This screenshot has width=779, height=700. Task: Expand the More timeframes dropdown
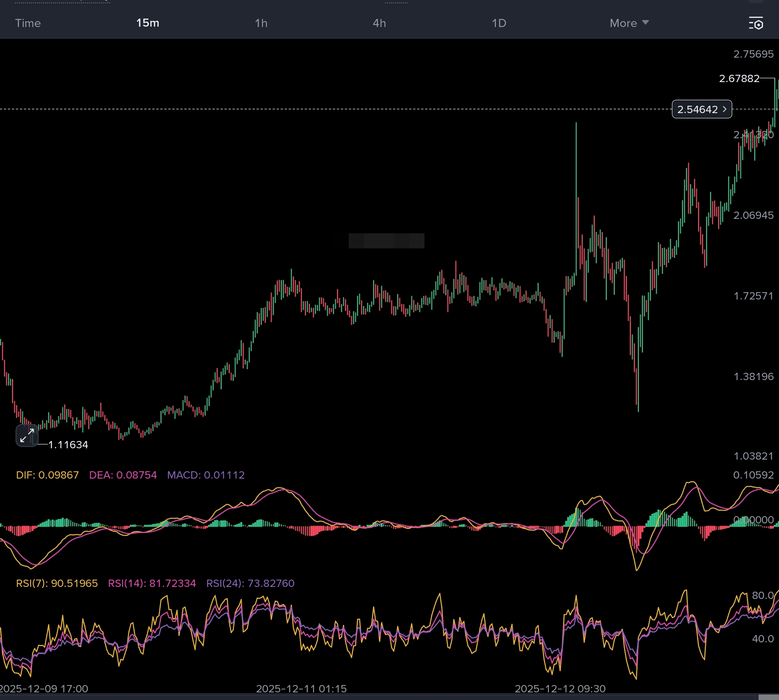pos(623,23)
